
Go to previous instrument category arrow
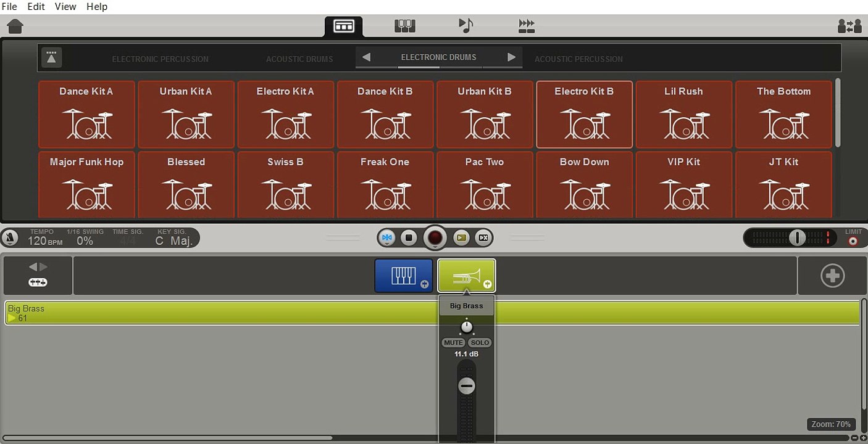[x=366, y=57]
